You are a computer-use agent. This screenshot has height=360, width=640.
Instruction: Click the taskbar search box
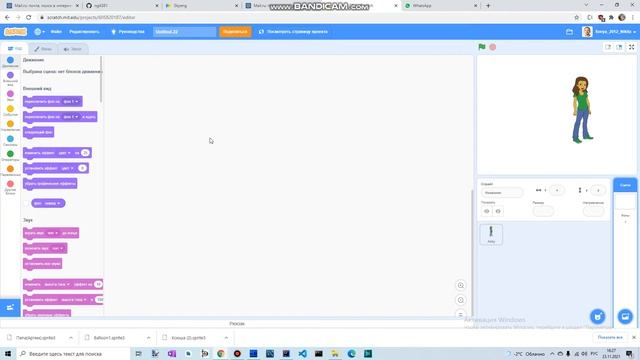[73, 353]
